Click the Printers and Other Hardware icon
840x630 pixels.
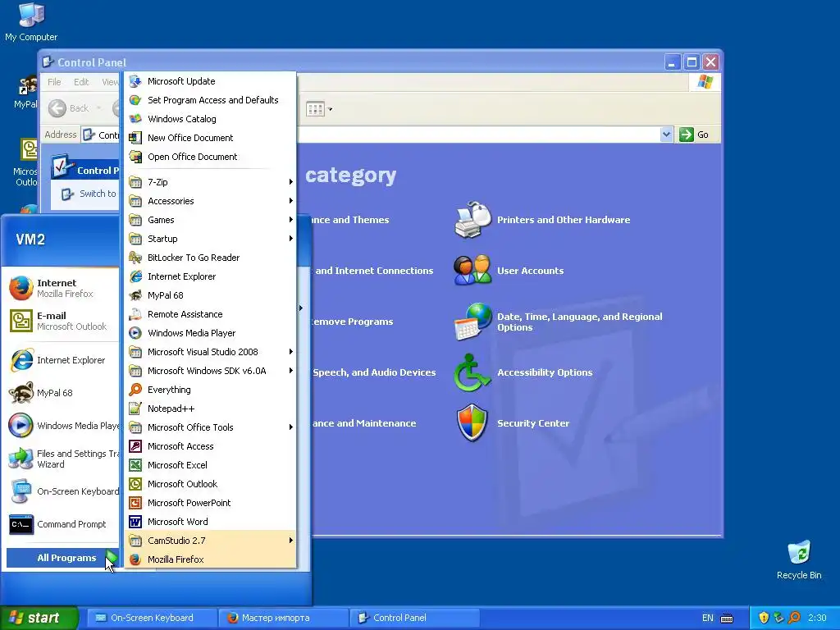472,220
